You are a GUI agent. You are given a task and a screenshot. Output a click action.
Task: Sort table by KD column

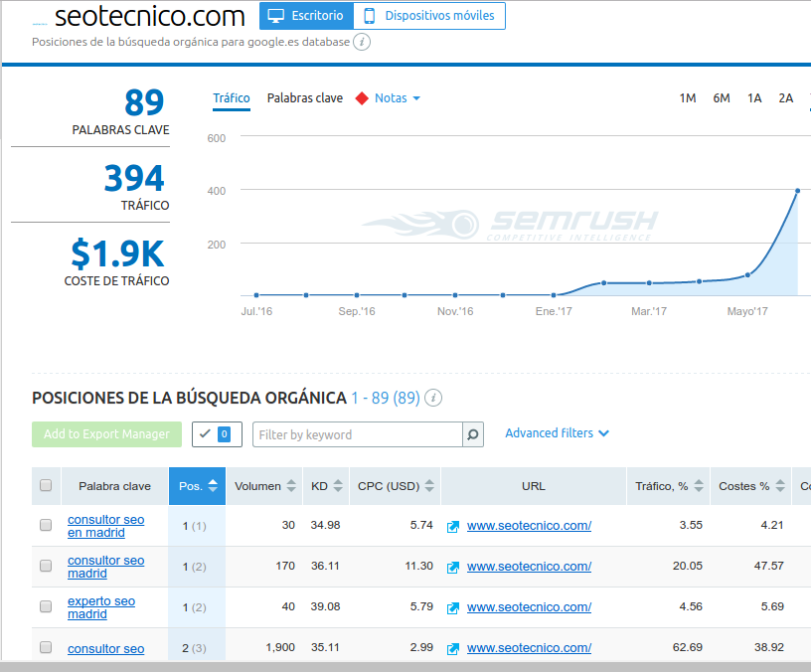[x=326, y=486]
